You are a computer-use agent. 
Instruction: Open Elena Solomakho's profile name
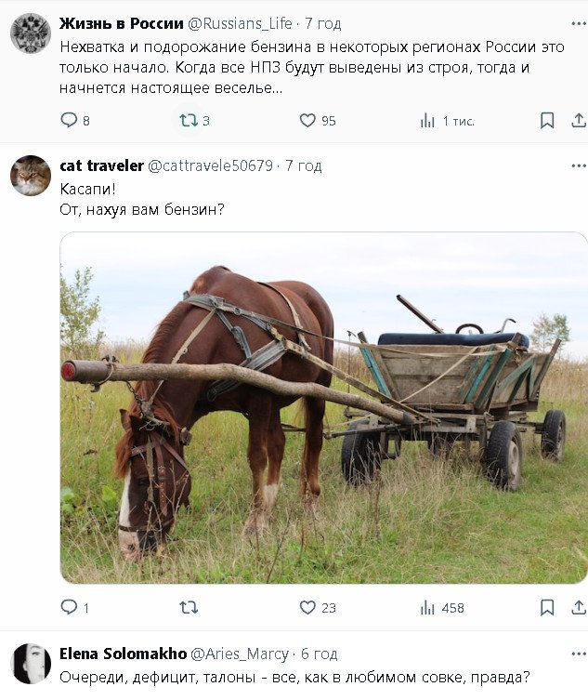tap(124, 654)
